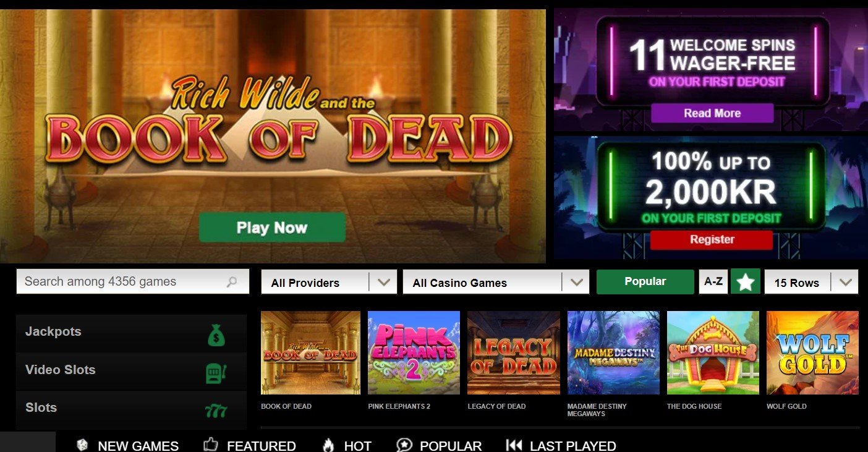868x452 pixels.
Task: Click the red Register button
Action: 712,240
